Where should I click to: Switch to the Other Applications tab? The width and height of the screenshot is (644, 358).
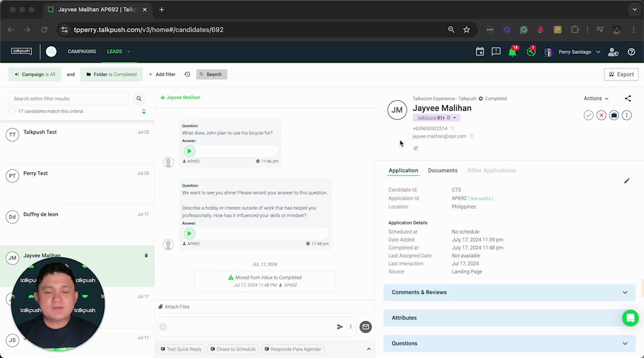click(491, 171)
